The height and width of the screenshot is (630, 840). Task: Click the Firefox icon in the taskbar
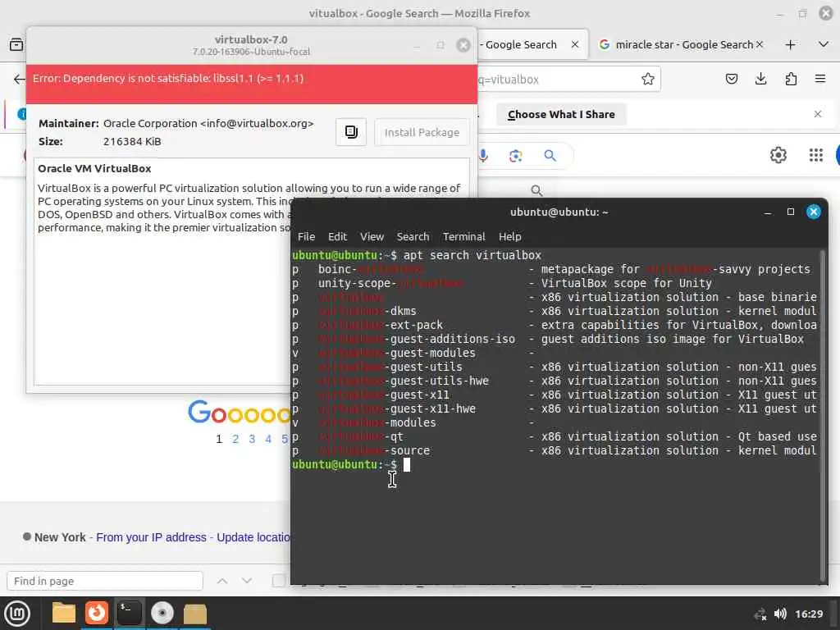(x=97, y=614)
